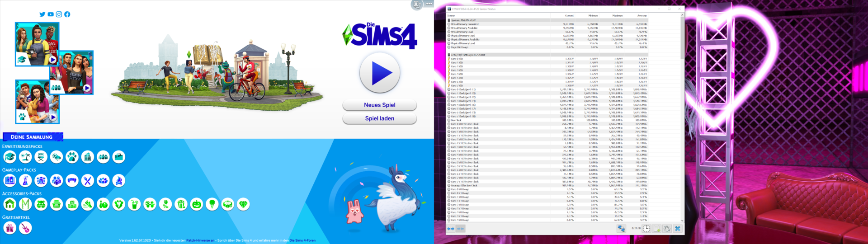The height and width of the screenshot is (244, 868).
Task: Select the cocktail drink backyard pack icon
Action: tap(134, 204)
